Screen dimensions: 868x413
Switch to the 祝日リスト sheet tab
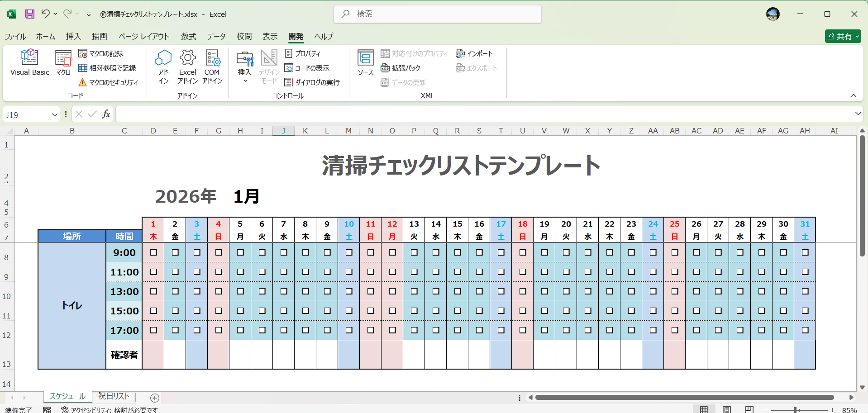pyautogui.click(x=113, y=396)
